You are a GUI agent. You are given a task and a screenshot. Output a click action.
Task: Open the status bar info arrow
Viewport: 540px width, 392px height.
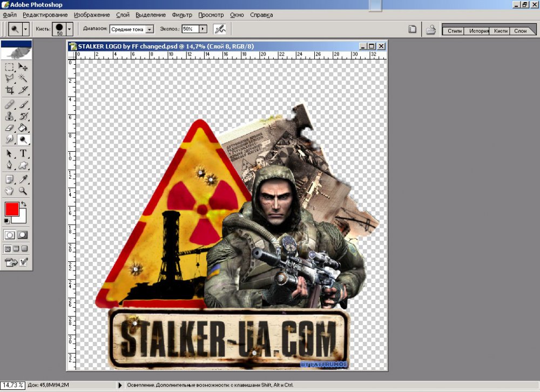[x=120, y=385]
